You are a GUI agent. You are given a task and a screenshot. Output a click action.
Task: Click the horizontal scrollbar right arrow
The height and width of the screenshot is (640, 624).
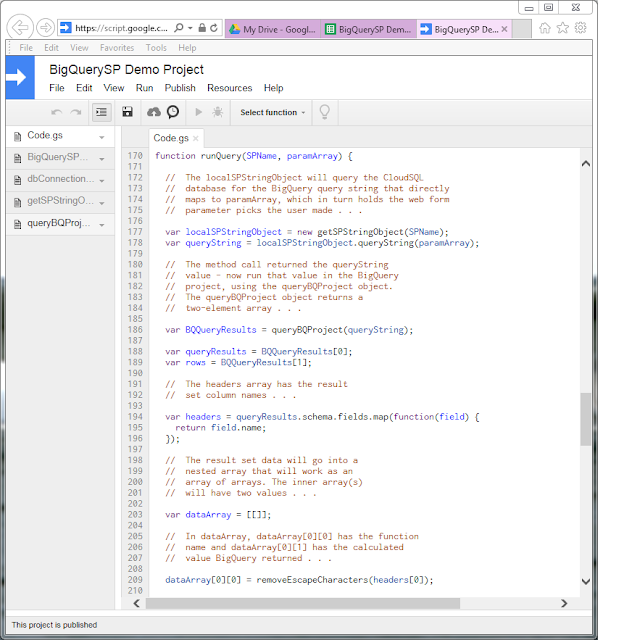click(564, 603)
